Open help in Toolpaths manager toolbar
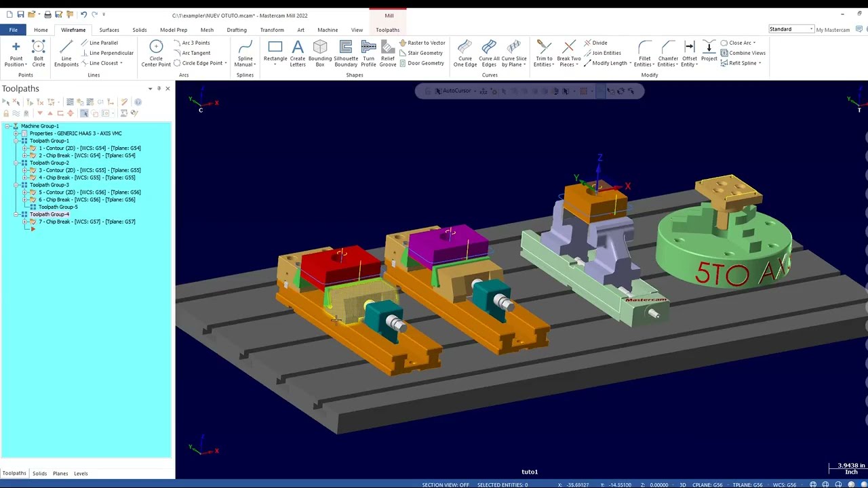Screen dimensions: 868x488 138,102
